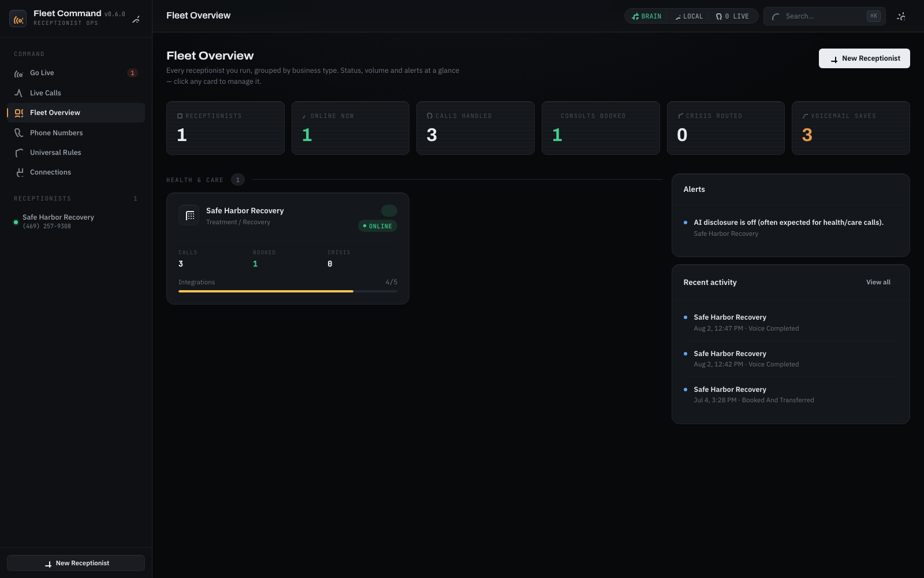The image size is (924, 578).
Task: Select Safe Harbor Recovery in the sidebar list
Action: point(76,221)
